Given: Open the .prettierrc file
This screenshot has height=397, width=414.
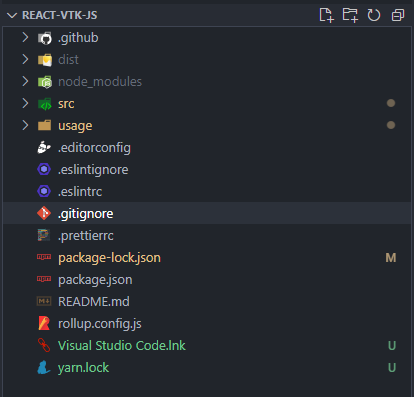Looking at the screenshot, I should 207,235.
